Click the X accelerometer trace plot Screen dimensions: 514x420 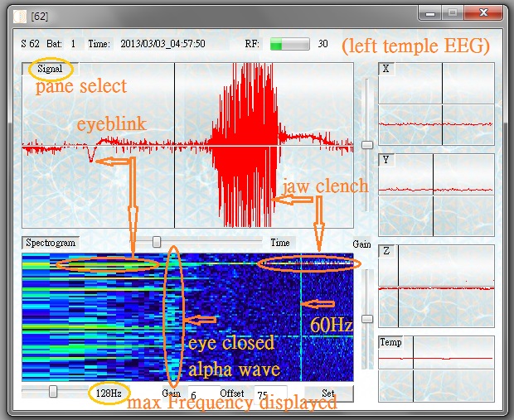436,104
